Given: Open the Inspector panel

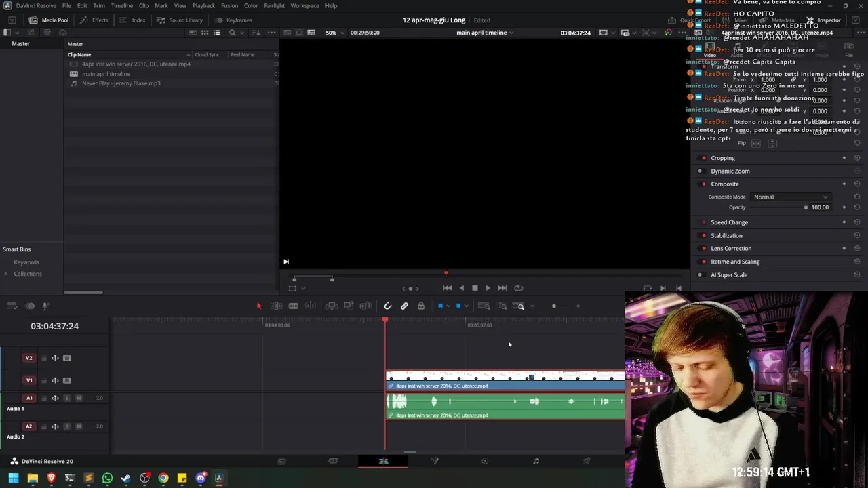Looking at the screenshot, I should click(x=823, y=20).
